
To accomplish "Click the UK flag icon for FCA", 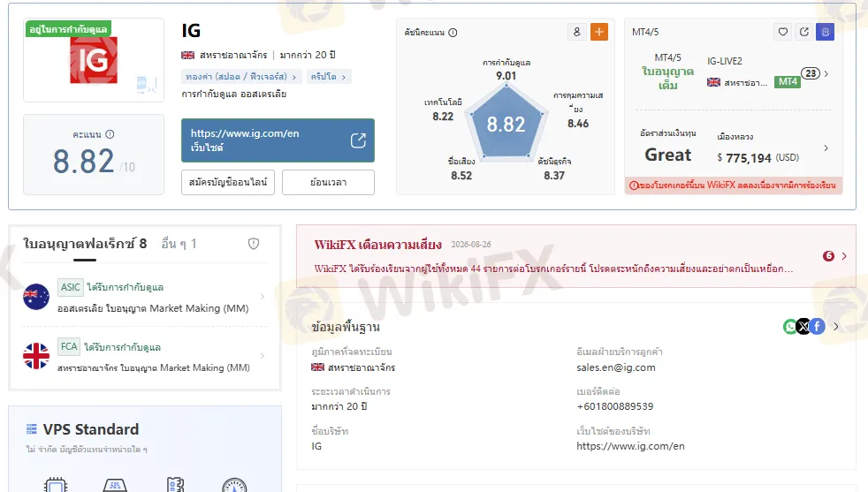I will pos(36,356).
